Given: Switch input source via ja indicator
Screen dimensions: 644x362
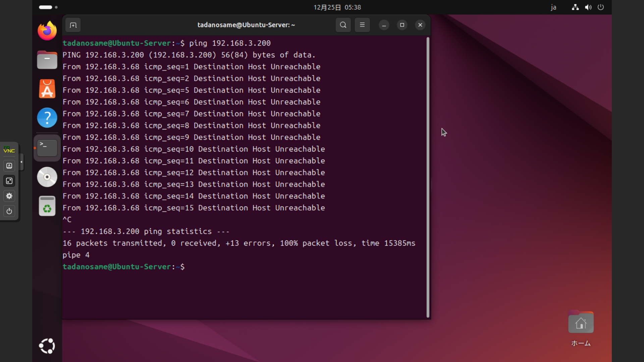Looking at the screenshot, I should click(553, 7).
